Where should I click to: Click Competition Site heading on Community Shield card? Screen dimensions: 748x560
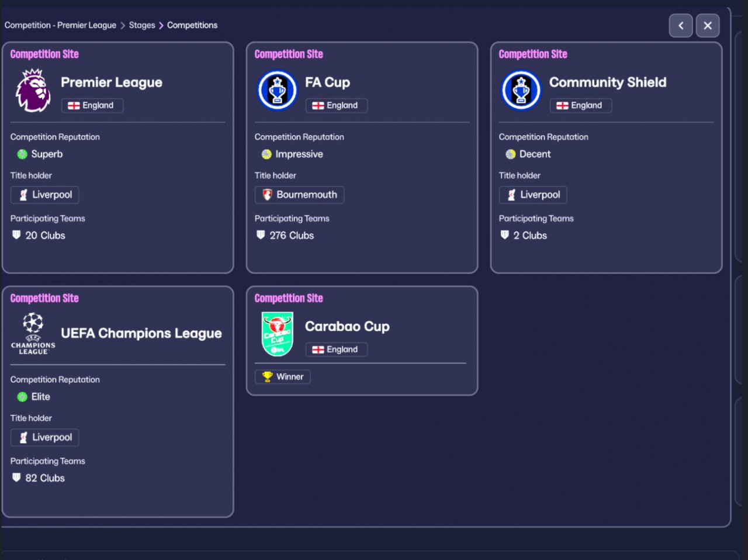point(533,54)
